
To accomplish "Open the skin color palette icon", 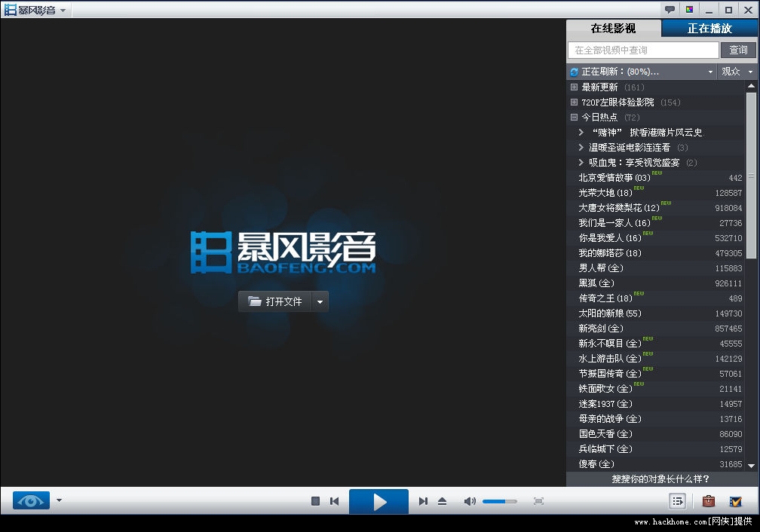I will pyautogui.click(x=689, y=9).
